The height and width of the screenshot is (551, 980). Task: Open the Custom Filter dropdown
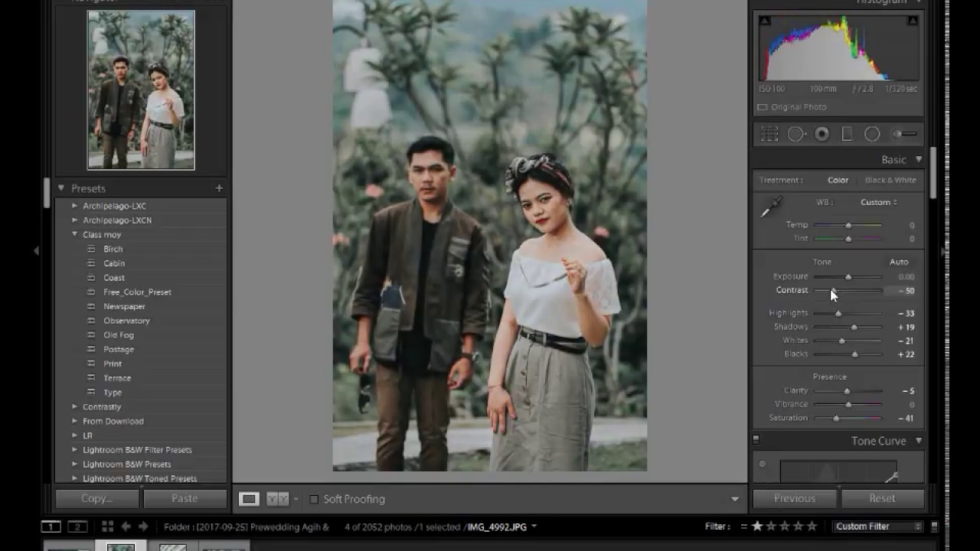pos(878,527)
